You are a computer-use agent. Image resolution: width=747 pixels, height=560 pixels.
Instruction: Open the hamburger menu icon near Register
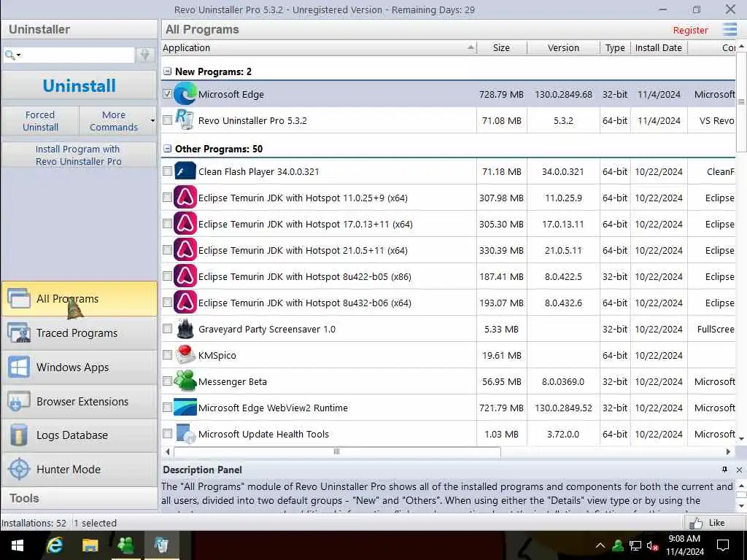pyautogui.click(x=729, y=29)
